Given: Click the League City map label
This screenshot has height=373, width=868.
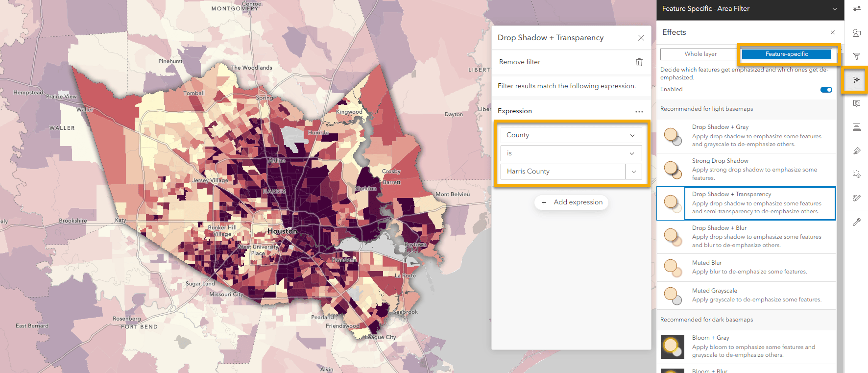Looking at the screenshot, I should (381, 337).
